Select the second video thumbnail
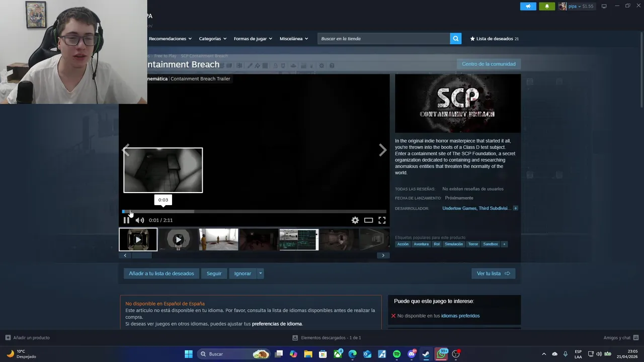The height and width of the screenshot is (362, 644). point(178,240)
